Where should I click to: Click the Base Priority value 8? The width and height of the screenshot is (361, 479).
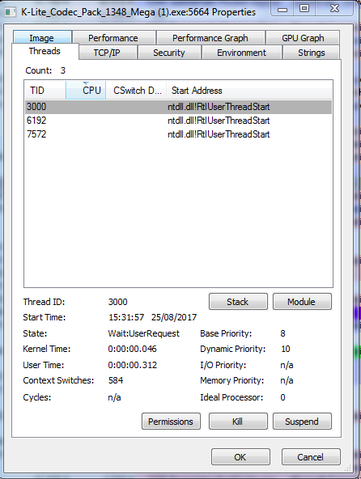(x=283, y=333)
